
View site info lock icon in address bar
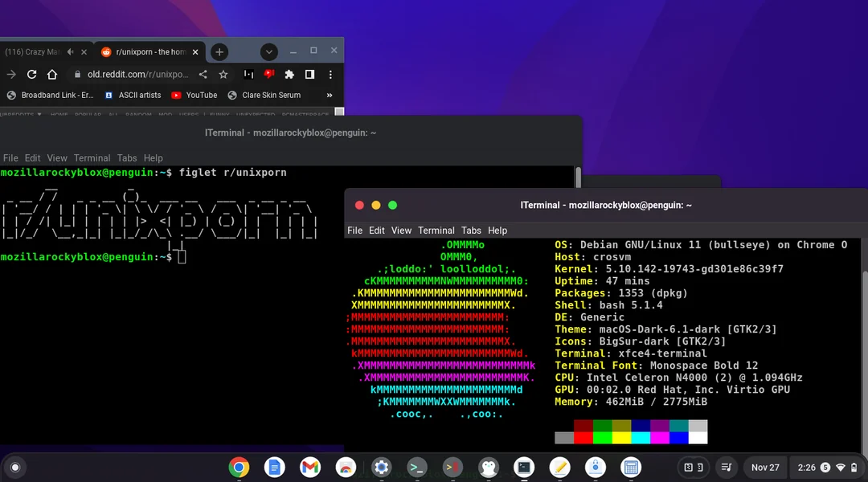click(77, 74)
